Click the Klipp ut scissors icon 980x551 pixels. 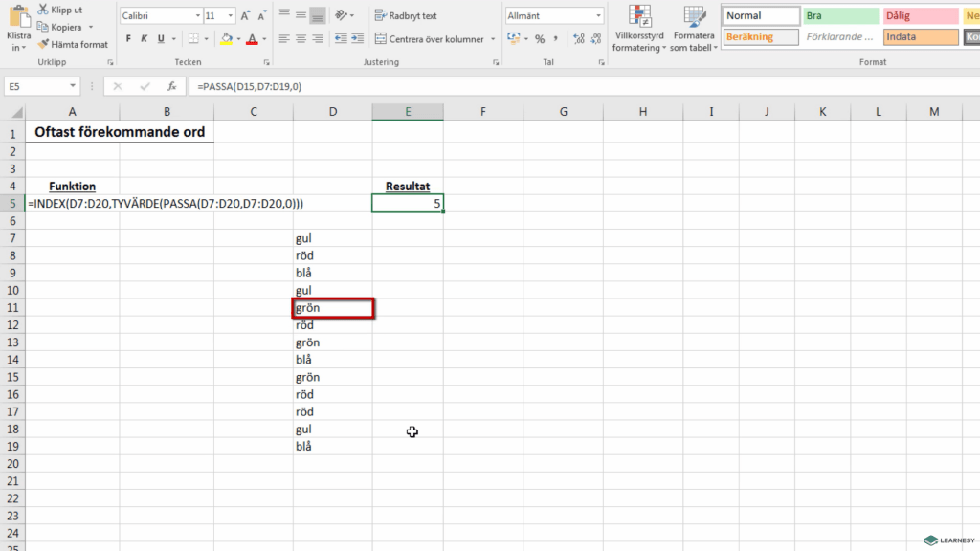(x=43, y=10)
